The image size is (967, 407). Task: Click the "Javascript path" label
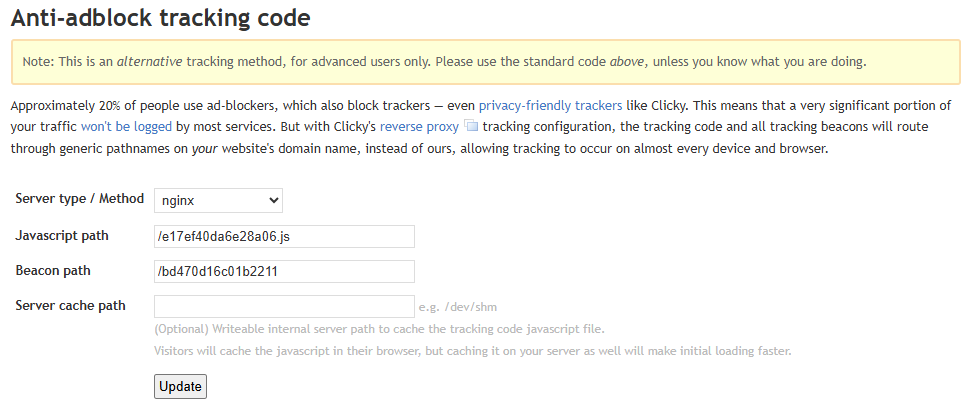click(x=62, y=235)
